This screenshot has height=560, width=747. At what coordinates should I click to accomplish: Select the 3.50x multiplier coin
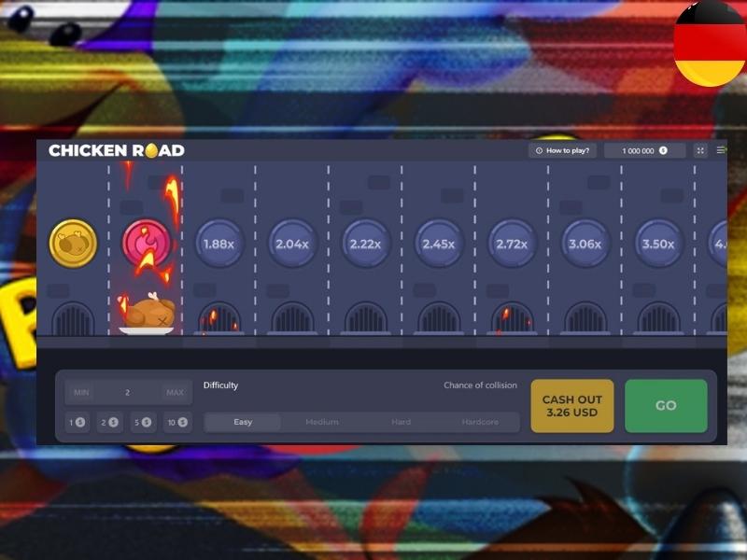[658, 244]
